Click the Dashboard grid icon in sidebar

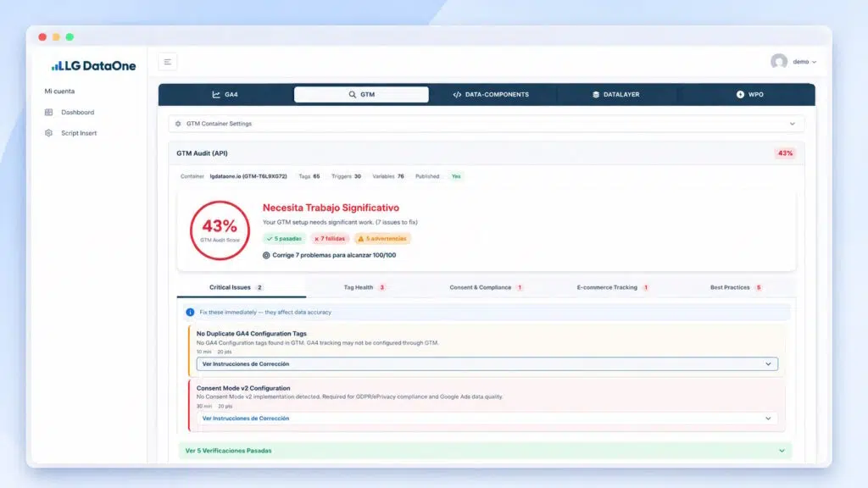coord(48,113)
